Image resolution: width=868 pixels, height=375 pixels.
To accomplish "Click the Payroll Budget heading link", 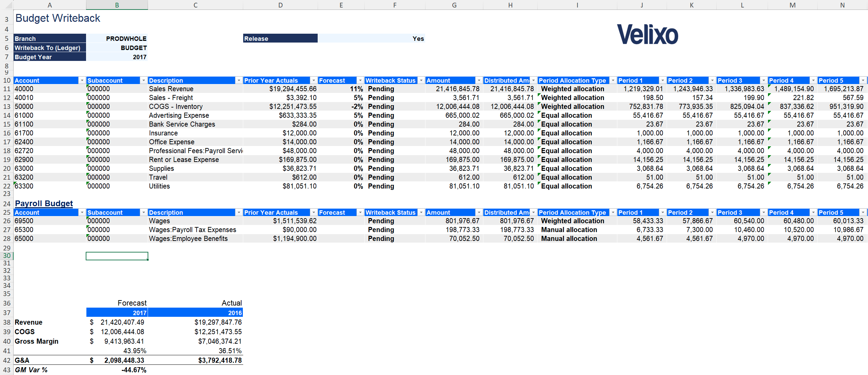I will point(44,203).
